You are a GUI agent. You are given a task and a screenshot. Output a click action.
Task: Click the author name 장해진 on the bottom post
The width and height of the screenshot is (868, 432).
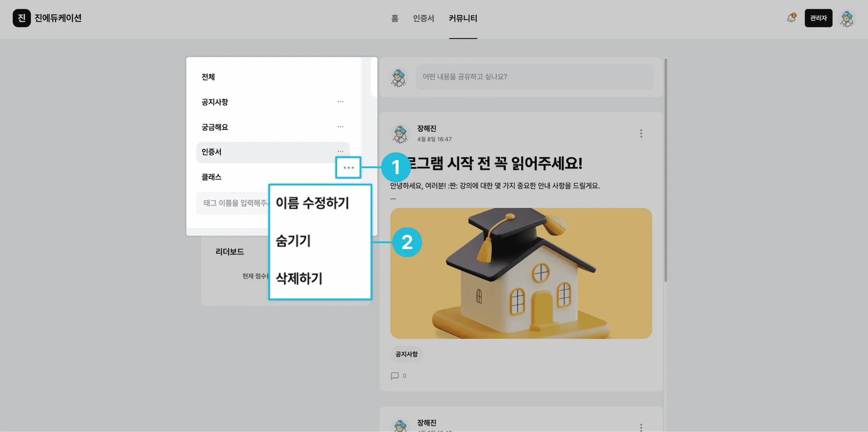427,423
